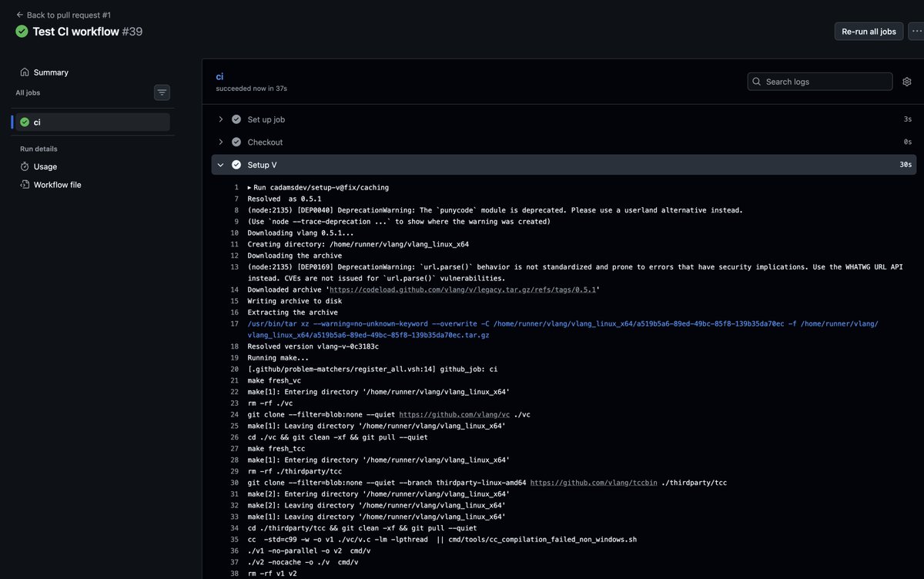Click the Workflow file document icon
Viewport: 924px width, 579px height.
25,185
